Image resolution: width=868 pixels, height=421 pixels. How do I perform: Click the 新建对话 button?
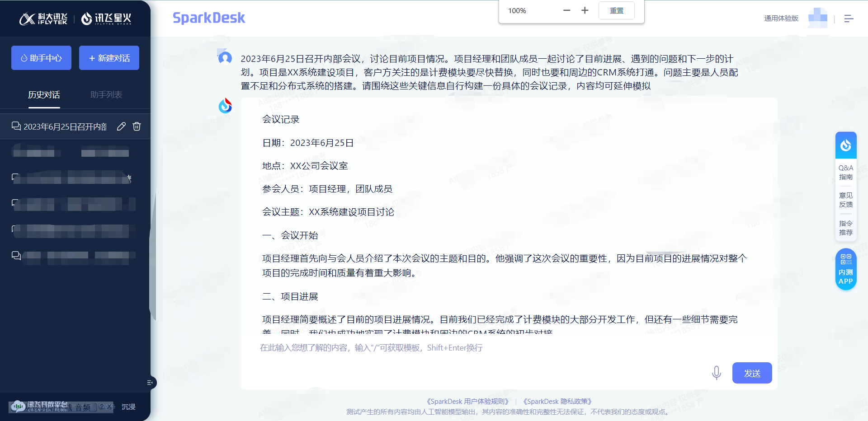click(109, 58)
